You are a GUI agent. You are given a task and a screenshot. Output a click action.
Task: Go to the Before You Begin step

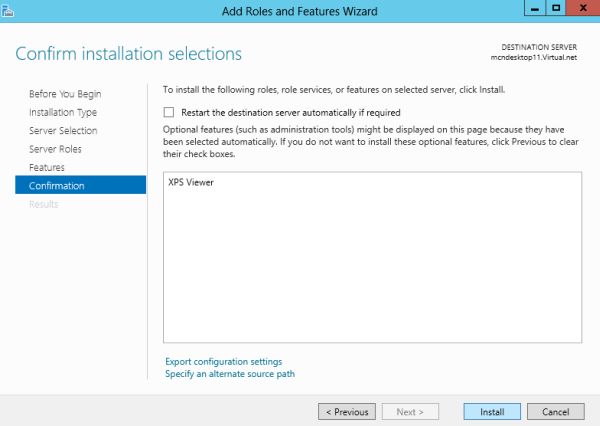coord(65,94)
